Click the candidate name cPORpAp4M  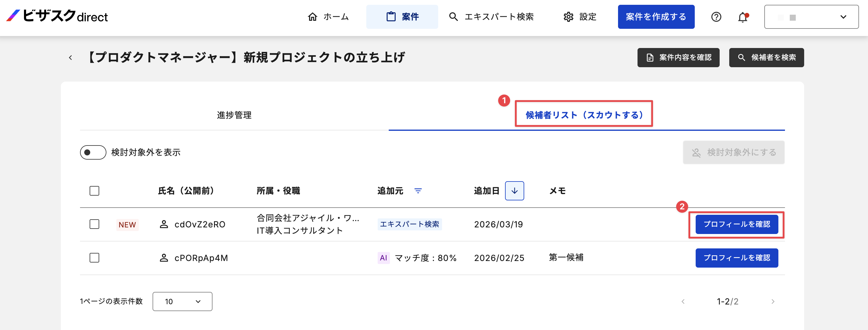pos(201,258)
